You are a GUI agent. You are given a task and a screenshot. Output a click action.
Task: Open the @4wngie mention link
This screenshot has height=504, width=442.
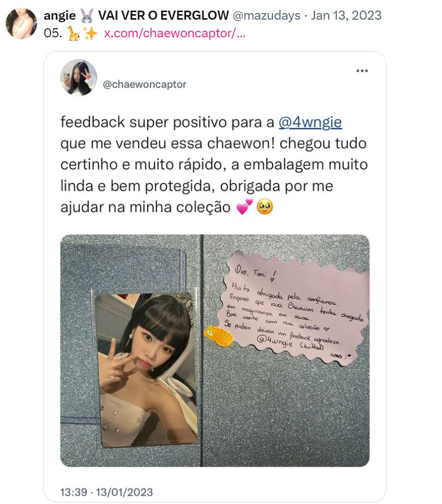(310, 122)
